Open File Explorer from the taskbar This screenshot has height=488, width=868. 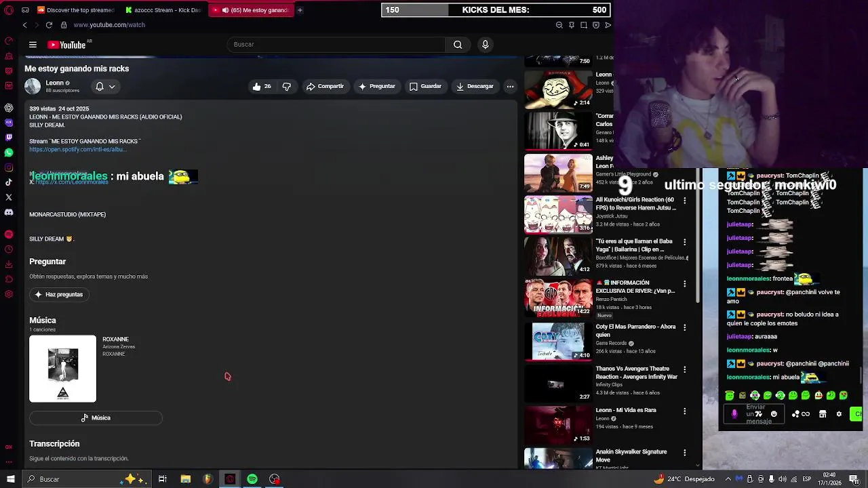click(185, 479)
